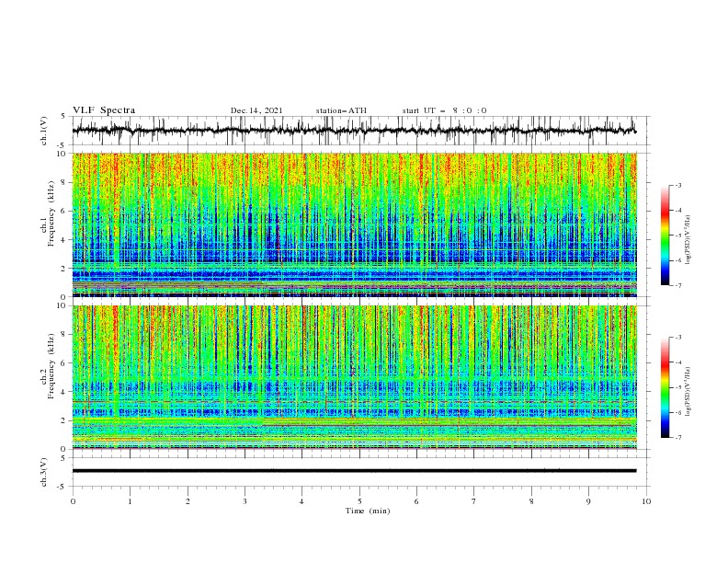This screenshot has height=563, width=728.
Task: Click the "1" time-axis tick label
Action: [130, 501]
